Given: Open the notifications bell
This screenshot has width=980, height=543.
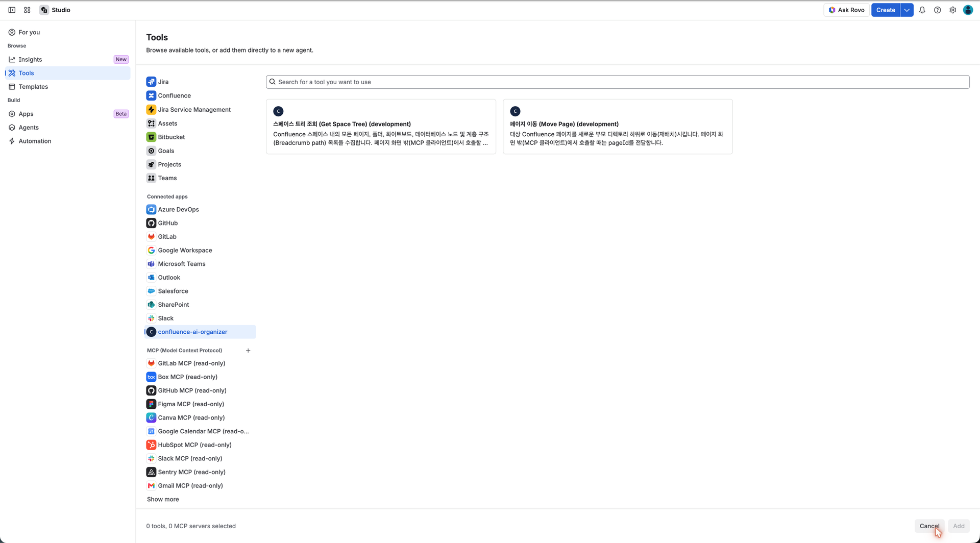Looking at the screenshot, I should point(922,10).
